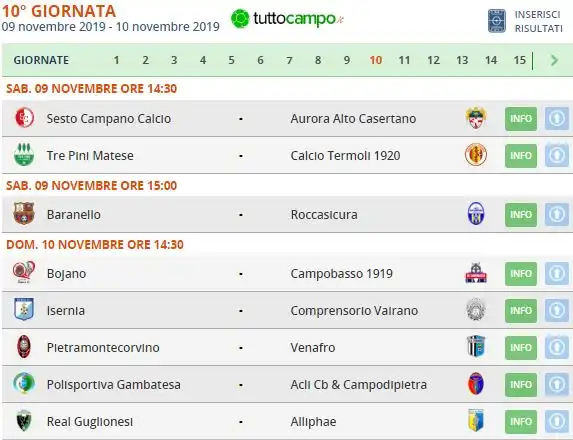The height and width of the screenshot is (440, 573).
Task: Click the Baranello team crest
Action: (x=24, y=213)
